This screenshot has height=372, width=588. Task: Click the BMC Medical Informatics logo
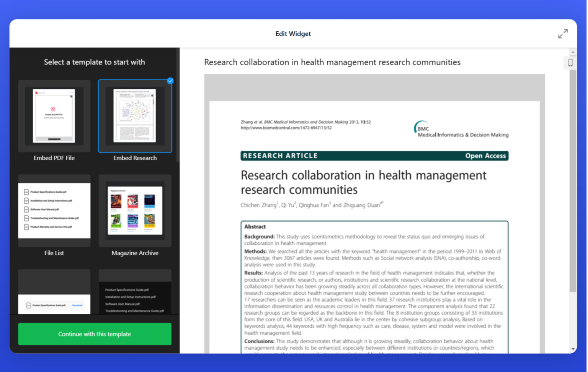coord(461,129)
